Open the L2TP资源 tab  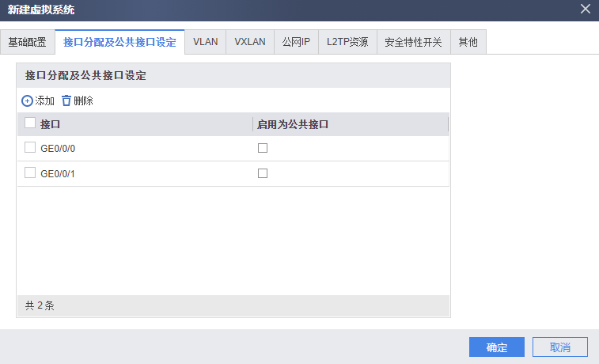coord(347,43)
